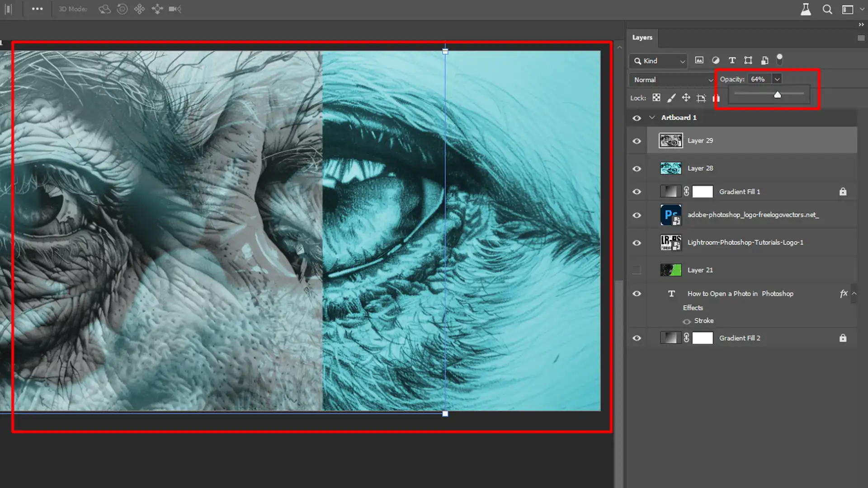Collapse the Artboard 1 group

[652, 117]
